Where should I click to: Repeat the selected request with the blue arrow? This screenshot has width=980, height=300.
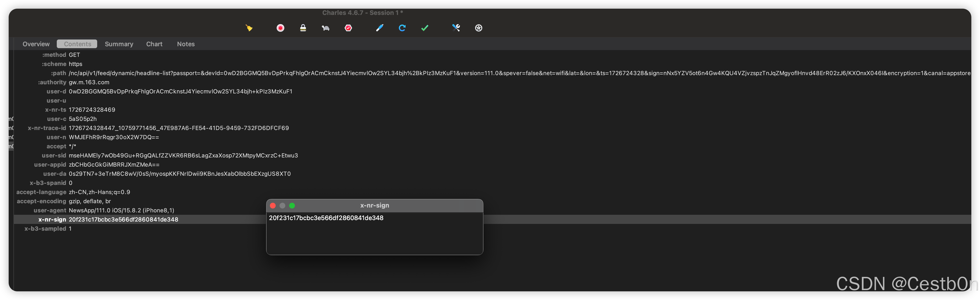tap(402, 28)
